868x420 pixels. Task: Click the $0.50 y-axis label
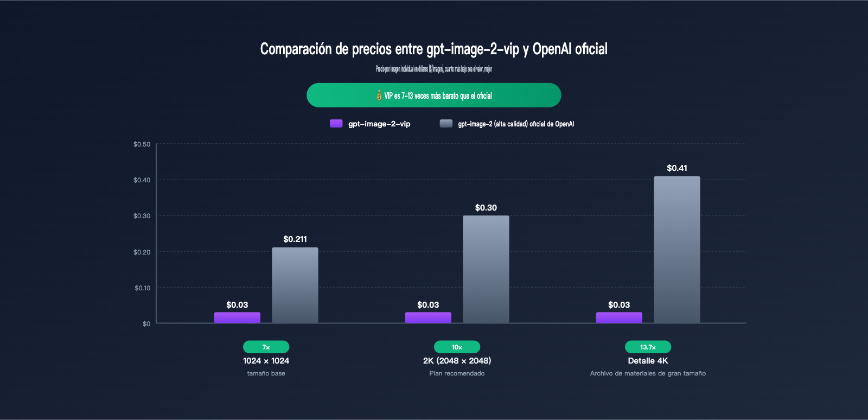(142, 144)
